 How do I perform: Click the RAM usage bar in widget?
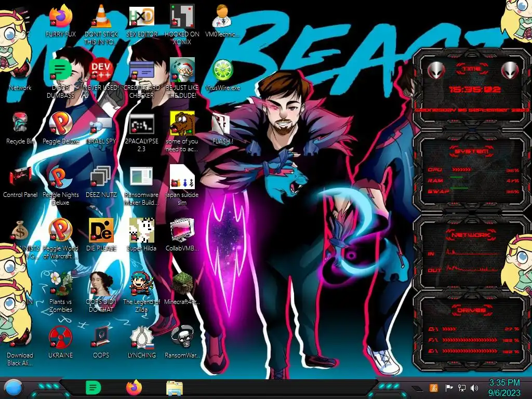(x=457, y=177)
